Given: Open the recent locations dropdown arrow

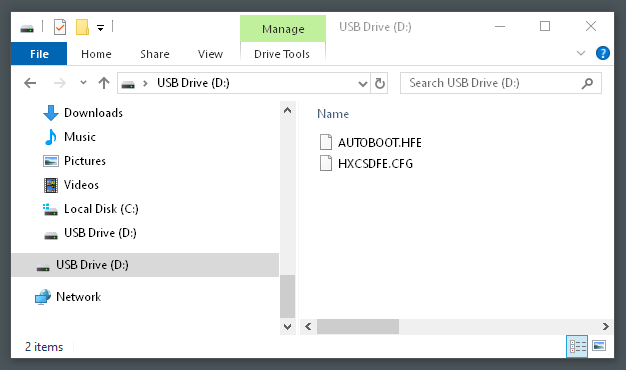Looking at the screenshot, I should click(83, 83).
